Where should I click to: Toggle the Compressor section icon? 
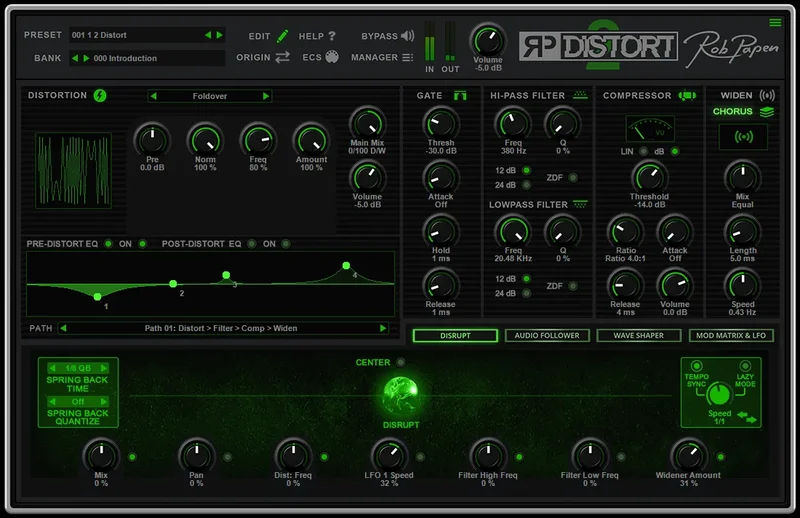pyautogui.click(x=687, y=95)
